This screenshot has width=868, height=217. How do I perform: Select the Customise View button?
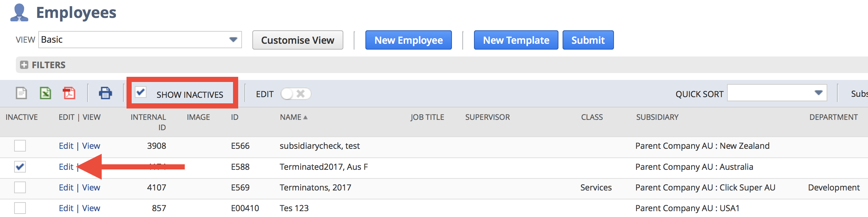297,40
